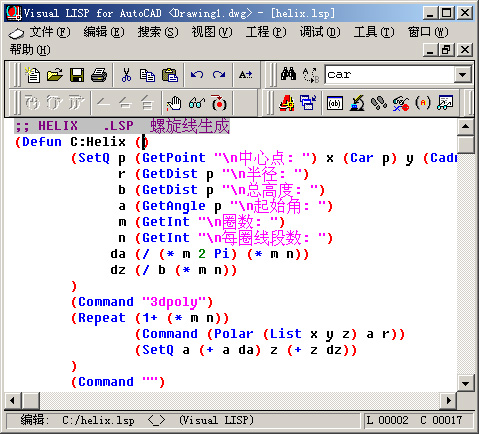
Task: Click the Visual LISP title bar icon
Action: click(x=13, y=13)
